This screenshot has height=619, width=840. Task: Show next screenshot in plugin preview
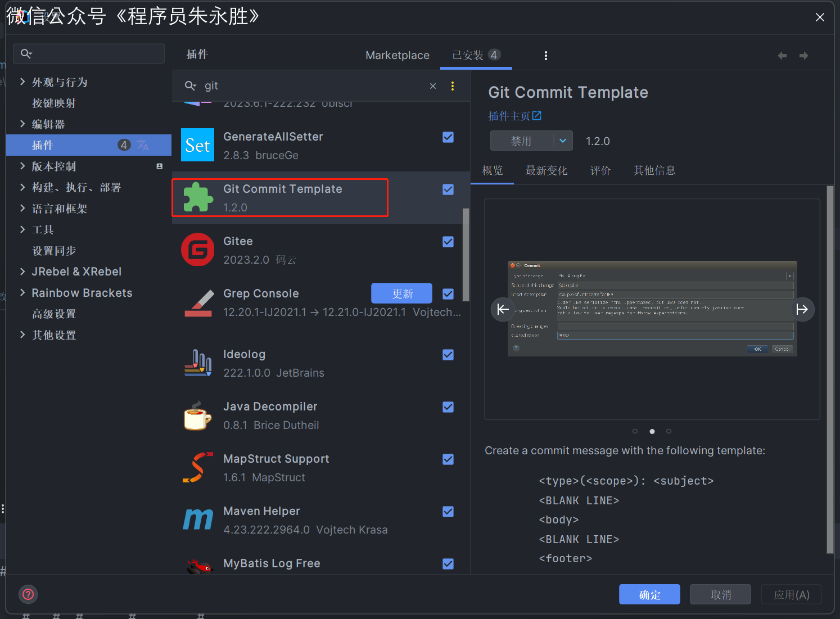802,309
